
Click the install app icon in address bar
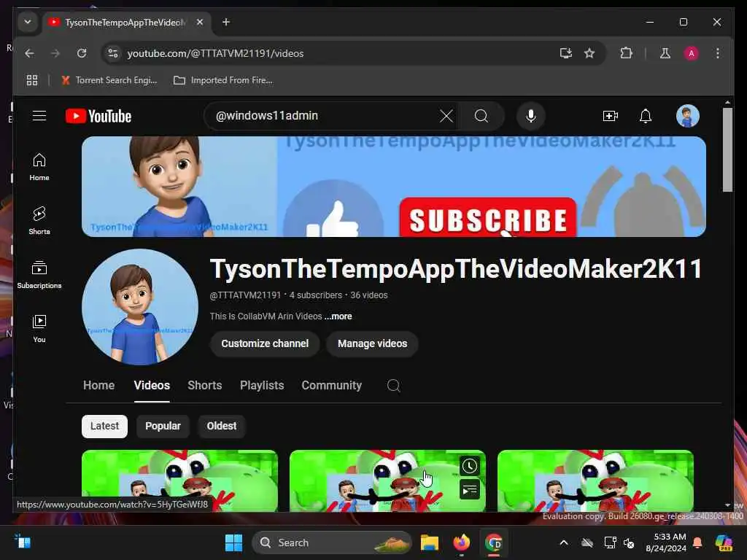[x=565, y=53]
